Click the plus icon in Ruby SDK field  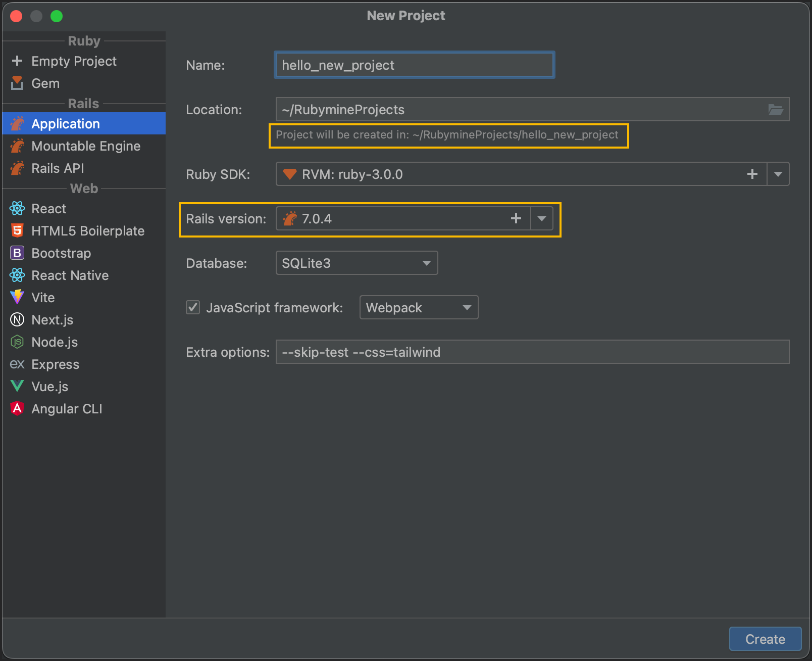click(x=752, y=174)
